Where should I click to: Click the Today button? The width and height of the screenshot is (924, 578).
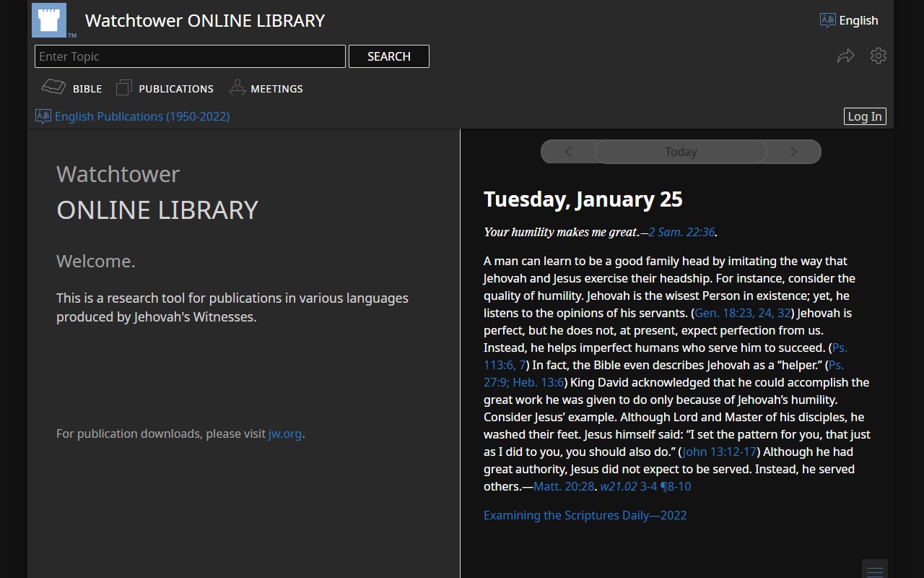pos(681,152)
